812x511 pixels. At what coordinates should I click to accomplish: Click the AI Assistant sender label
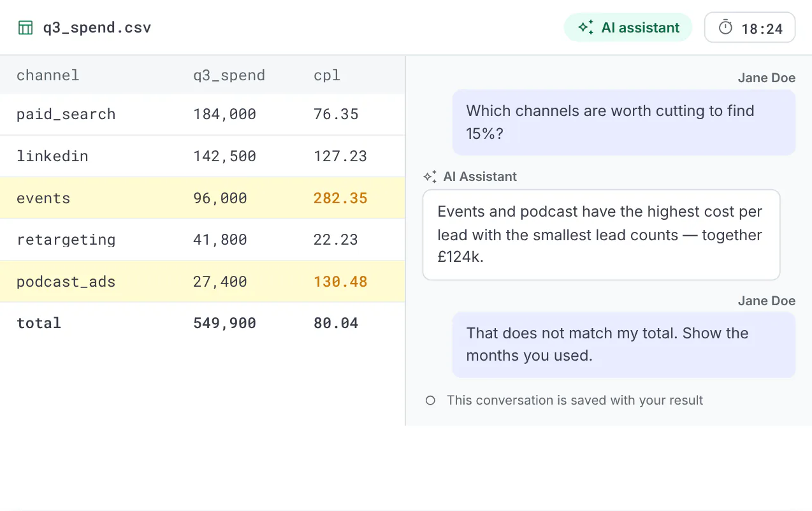click(480, 176)
